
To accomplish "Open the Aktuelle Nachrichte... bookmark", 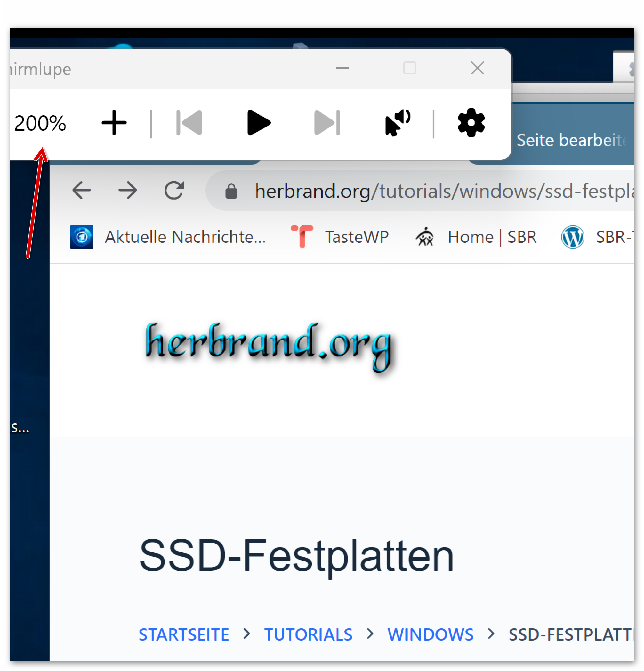I will (x=168, y=237).
